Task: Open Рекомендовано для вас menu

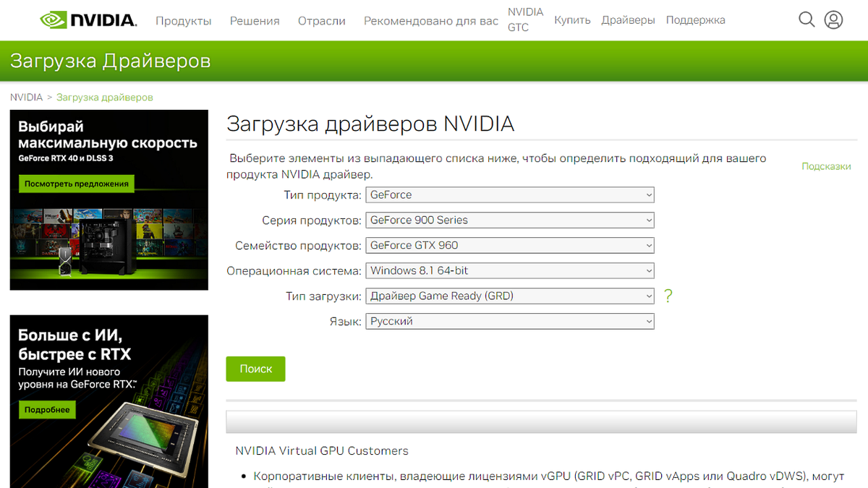Action: [x=431, y=21]
